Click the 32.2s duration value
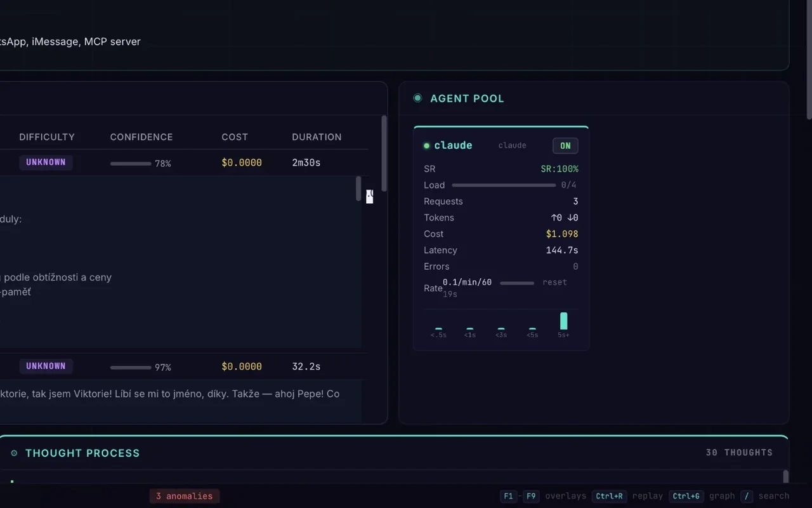Image resolution: width=812 pixels, height=508 pixels. 306,367
